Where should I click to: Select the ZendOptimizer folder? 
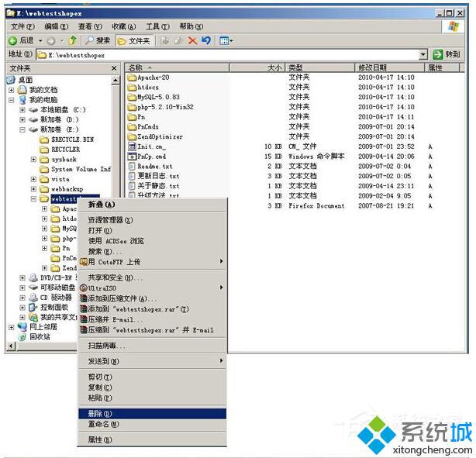coord(156,137)
